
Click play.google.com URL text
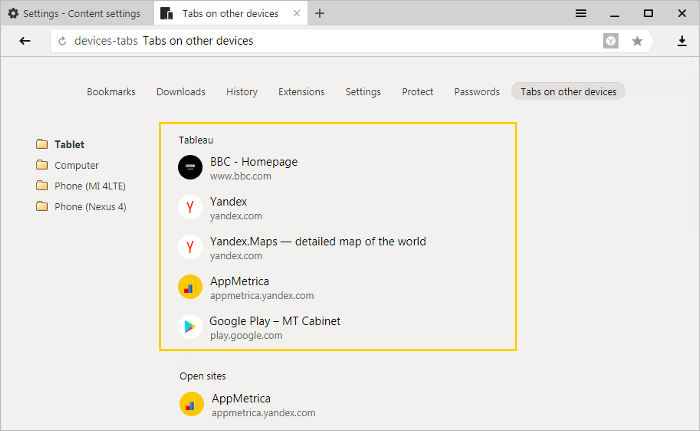coord(246,335)
